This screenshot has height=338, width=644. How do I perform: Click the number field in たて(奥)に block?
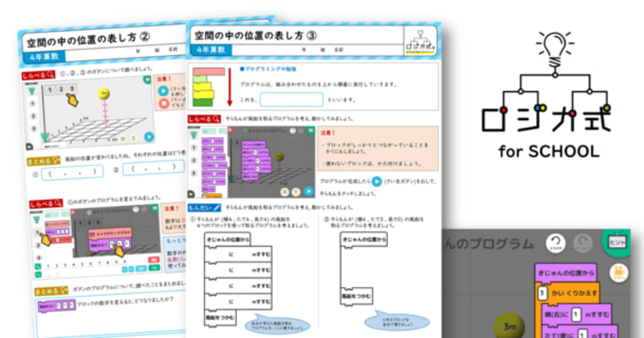click(582, 334)
